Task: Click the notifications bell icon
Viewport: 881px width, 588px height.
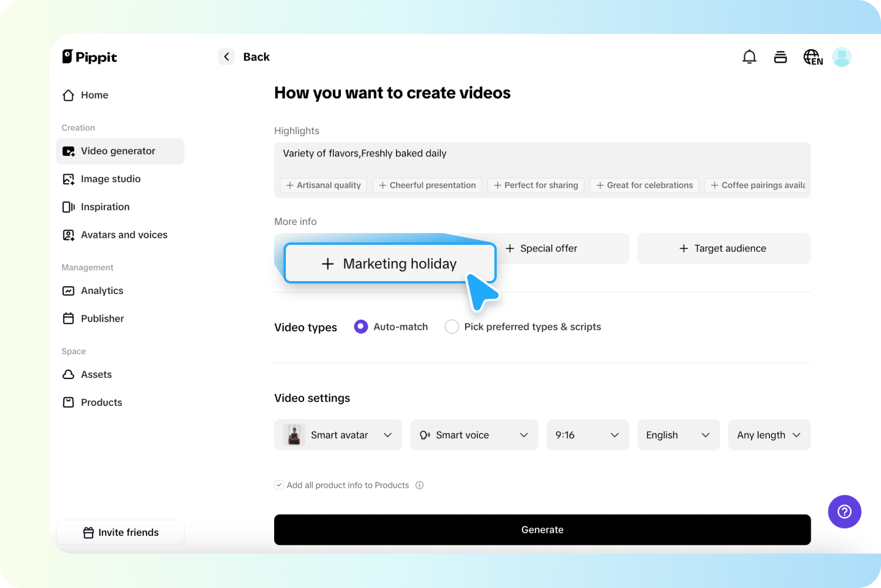Action: pos(749,57)
